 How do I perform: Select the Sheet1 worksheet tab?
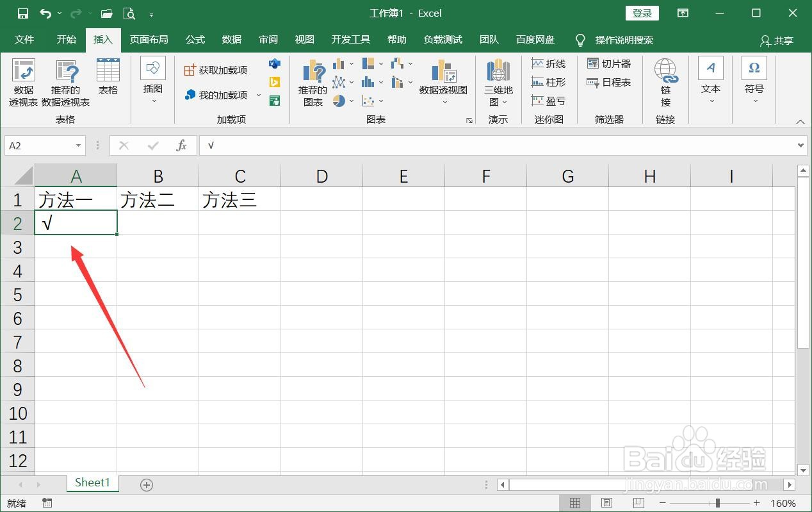(x=92, y=483)
